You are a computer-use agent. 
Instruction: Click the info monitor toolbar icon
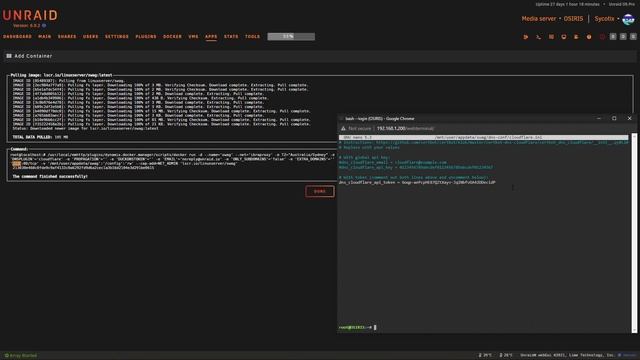564,37
